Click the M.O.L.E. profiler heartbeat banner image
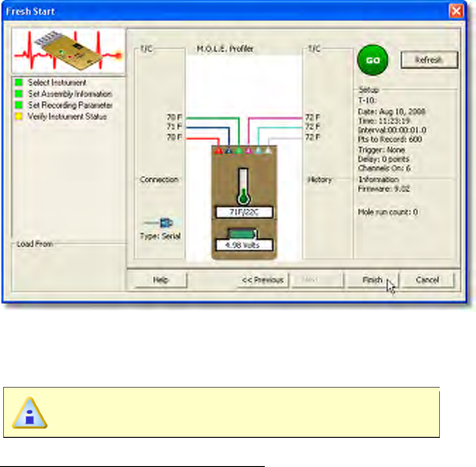 click(x=68, y=51)
